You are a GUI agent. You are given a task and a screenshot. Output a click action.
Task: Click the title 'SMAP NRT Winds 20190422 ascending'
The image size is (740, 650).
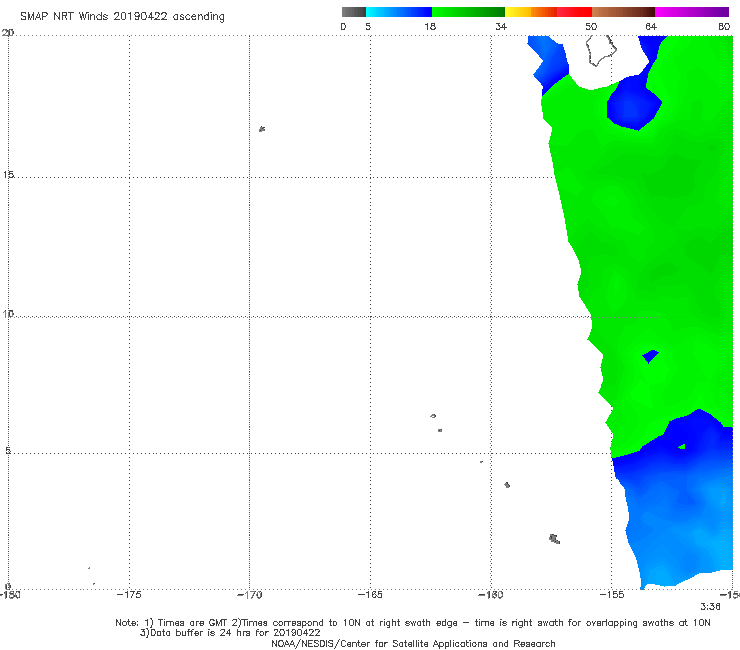click(x=122, y=16)
